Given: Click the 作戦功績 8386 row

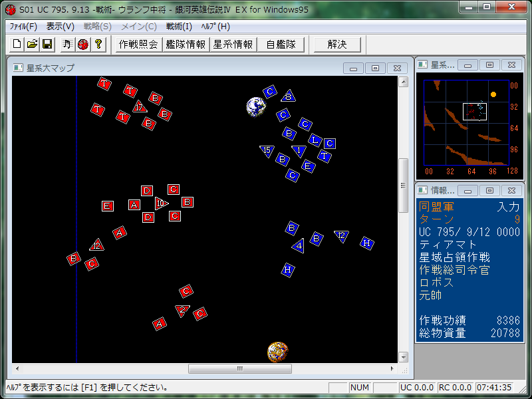Looking at the screenshot, I should (x=469, y=320).
